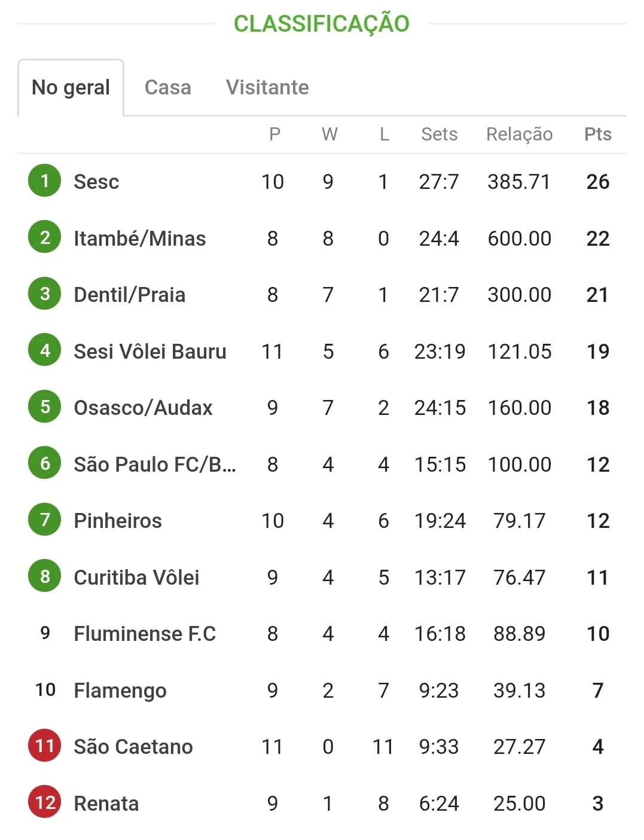Select the green rank 6 badge
This screenshot has height=840, width=644.
(45, 463)
